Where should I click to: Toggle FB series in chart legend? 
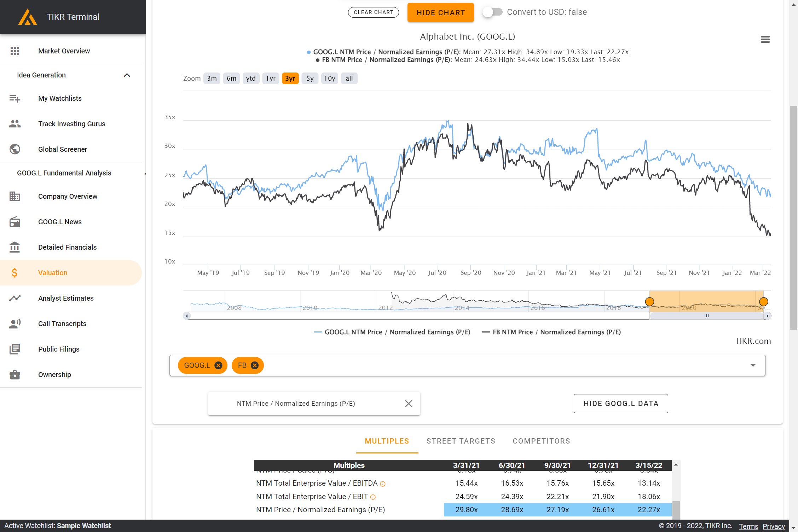tap(551, 332)
